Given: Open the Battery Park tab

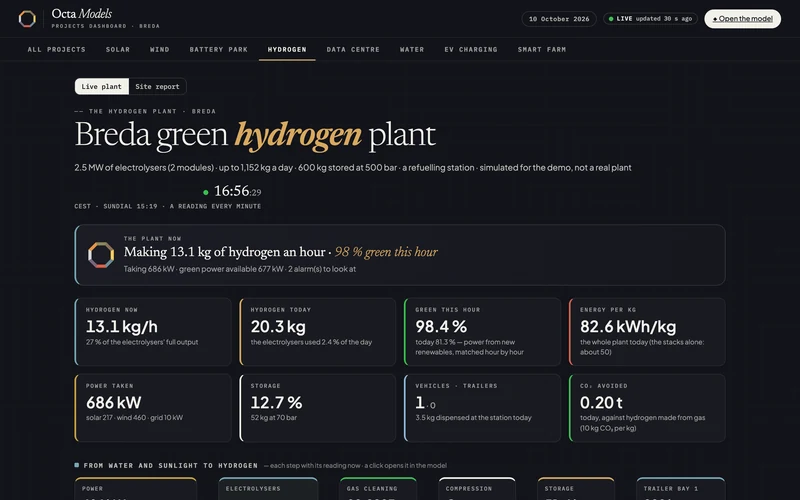Looking at the screenshot, I should click(219, 49).
